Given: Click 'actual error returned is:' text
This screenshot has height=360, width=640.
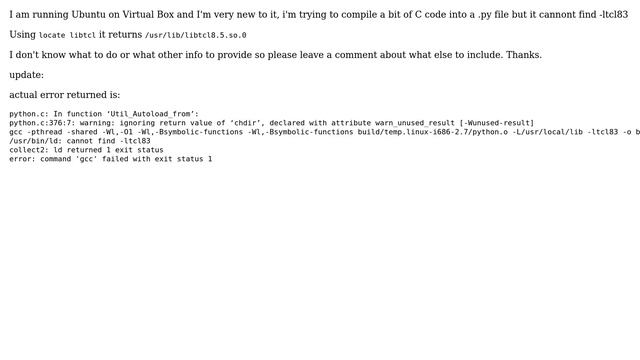Looking at the screenshot, I should [x=65, y=95].
